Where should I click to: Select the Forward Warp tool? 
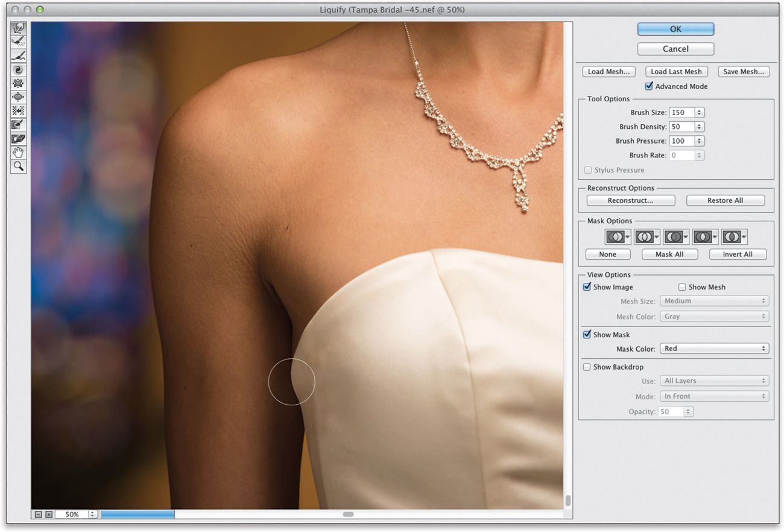point(19,28)
